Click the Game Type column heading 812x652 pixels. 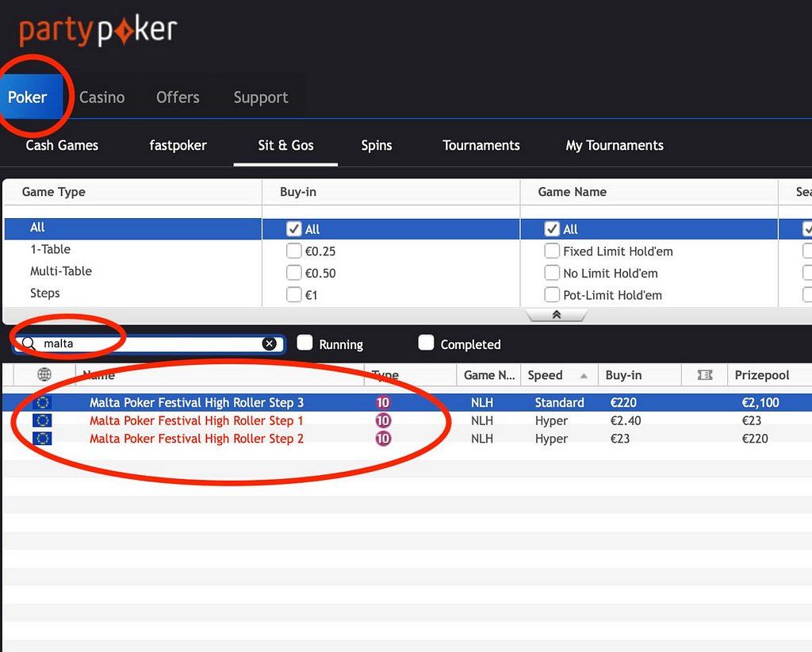tap(54, 192)
